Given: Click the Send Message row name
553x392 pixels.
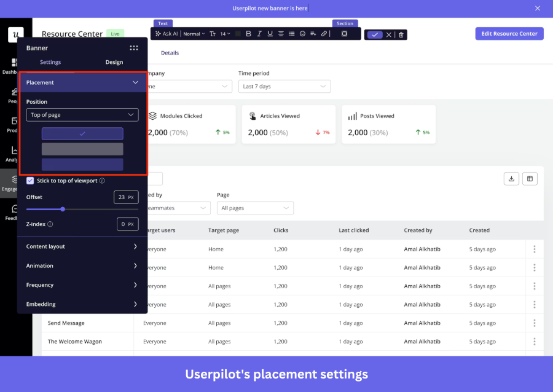Looking at the screenshot, I should pyautogui.click(x=66, y=323).
